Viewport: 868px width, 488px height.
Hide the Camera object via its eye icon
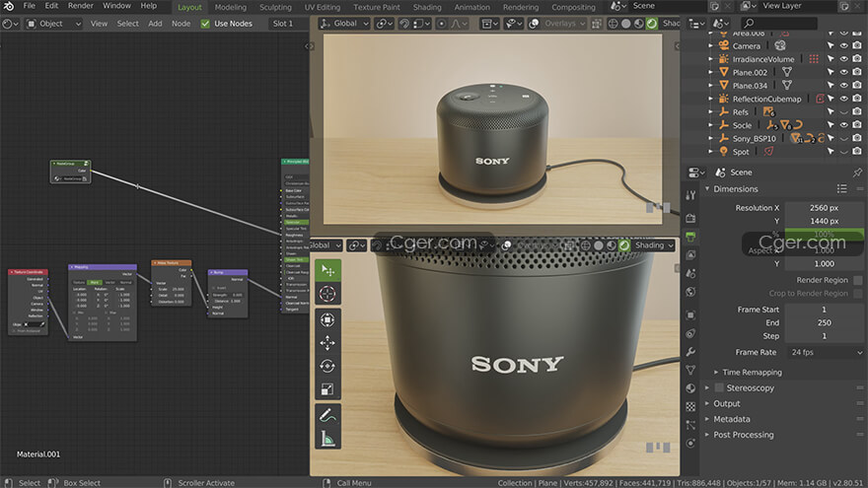[843, 46]
